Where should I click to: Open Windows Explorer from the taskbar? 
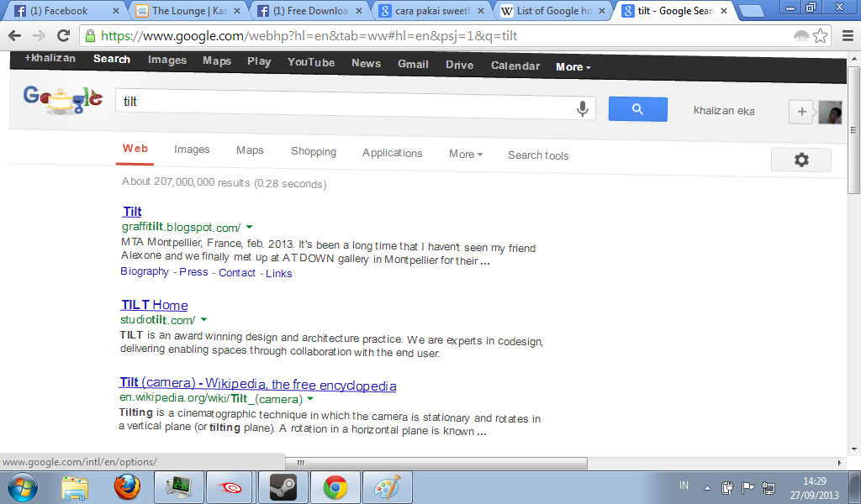point(75,487)
